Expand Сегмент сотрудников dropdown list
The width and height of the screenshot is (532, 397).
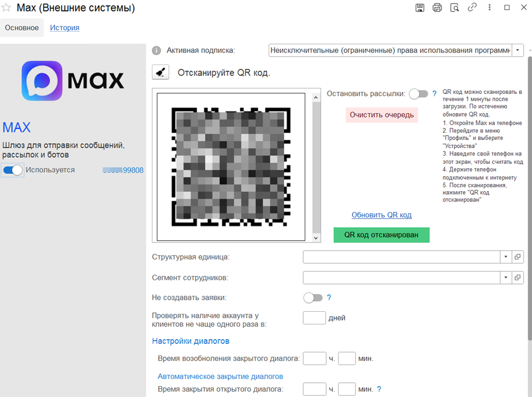click(x=506, y=277)
